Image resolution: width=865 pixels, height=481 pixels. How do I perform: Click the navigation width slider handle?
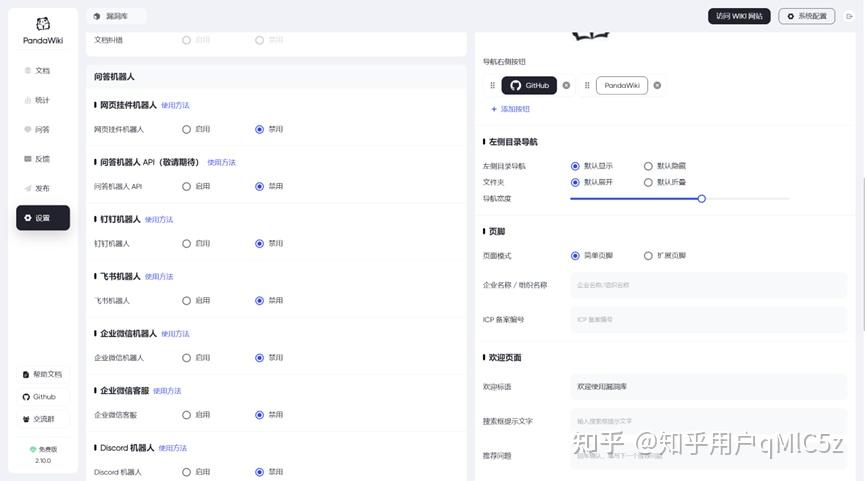click(x=701, y=198)
